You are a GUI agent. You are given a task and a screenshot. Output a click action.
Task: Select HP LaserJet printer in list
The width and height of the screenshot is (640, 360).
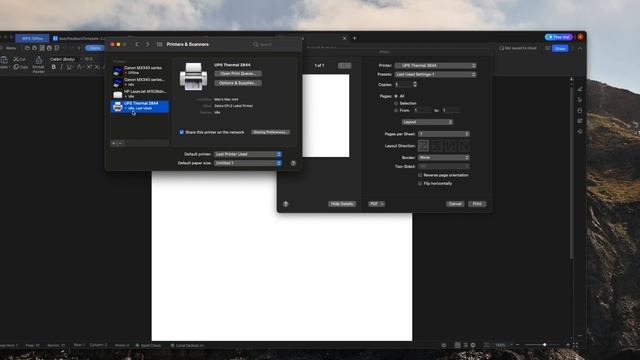tap(140, 93)
